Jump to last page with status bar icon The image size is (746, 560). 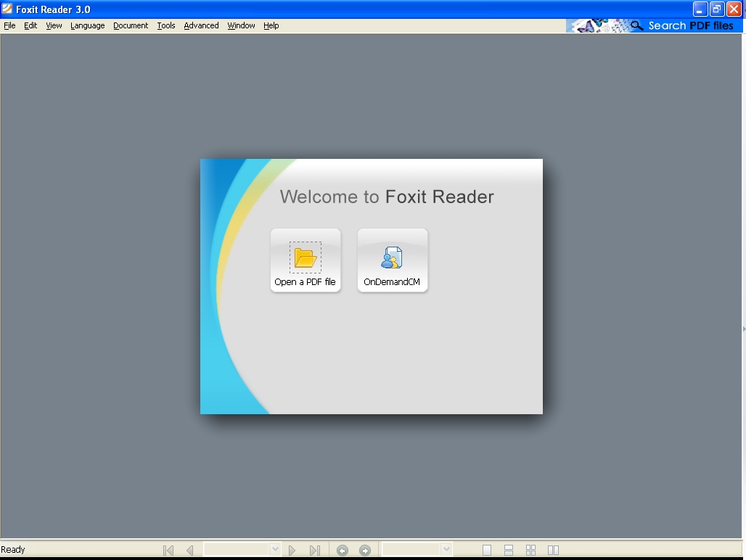(314, 551)
